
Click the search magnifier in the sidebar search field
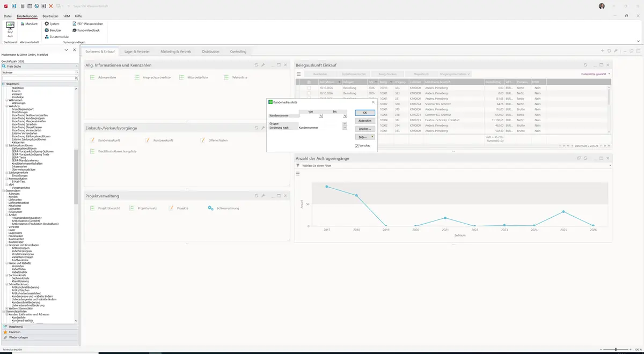[x=77, y=78]
